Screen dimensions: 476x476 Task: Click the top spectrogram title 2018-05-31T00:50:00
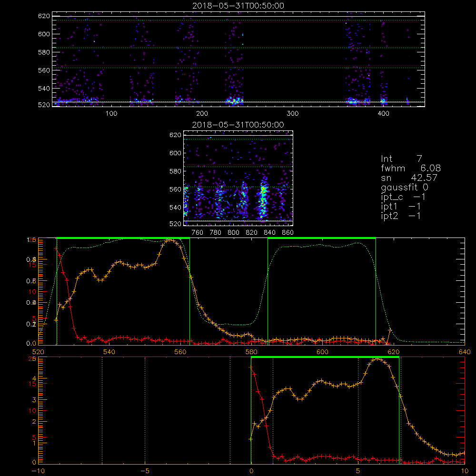tap(238, 6)
